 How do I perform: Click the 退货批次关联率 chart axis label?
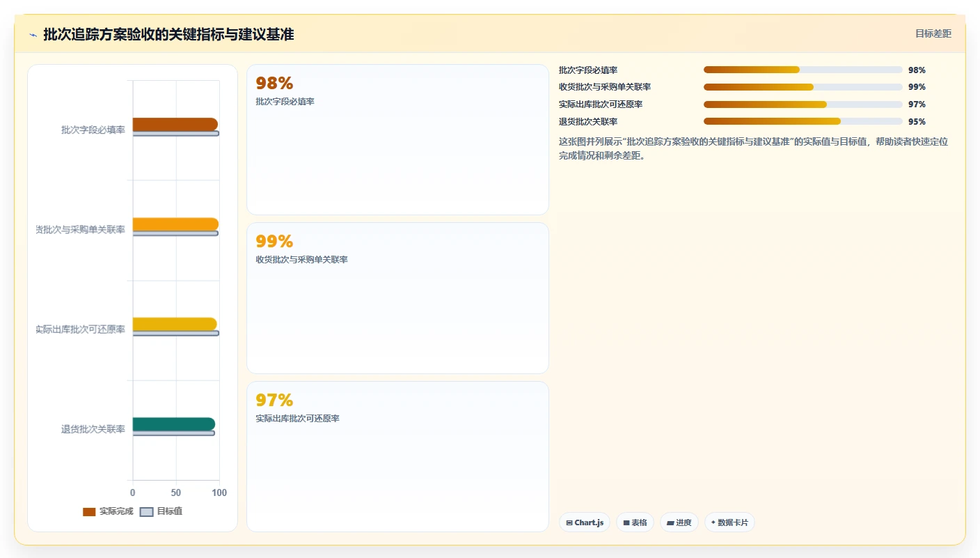[93, 429]
